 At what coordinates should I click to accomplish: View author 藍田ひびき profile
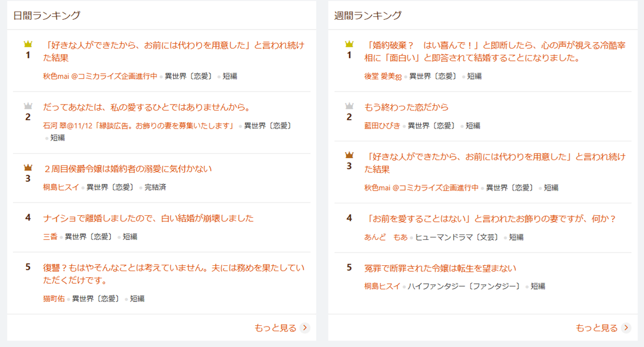(382, 126)
